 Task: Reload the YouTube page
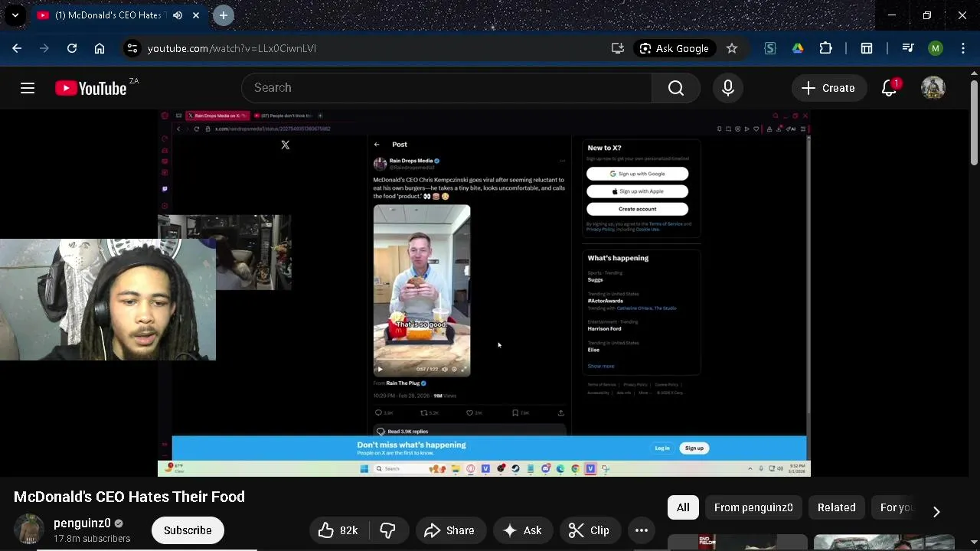72,48
